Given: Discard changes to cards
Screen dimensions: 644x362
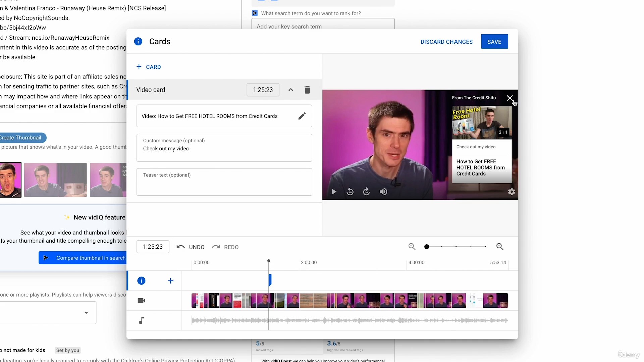Looking at the screenshot, I should click(446, 42).
